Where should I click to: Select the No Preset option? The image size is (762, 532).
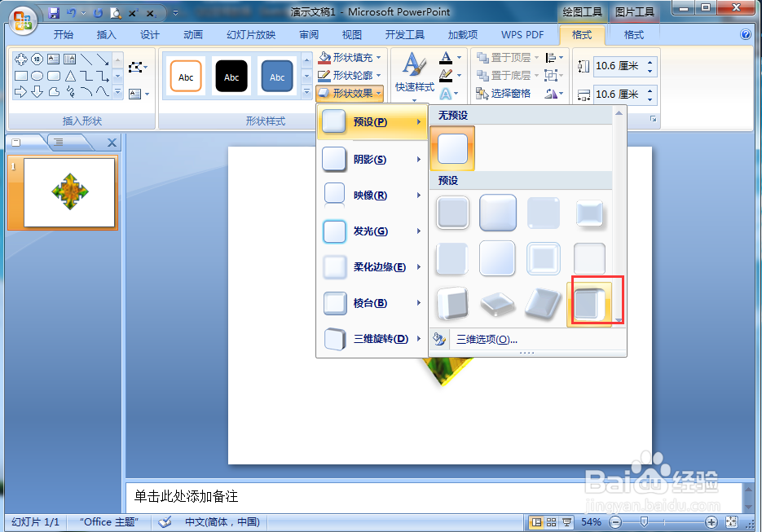[452, 148]
